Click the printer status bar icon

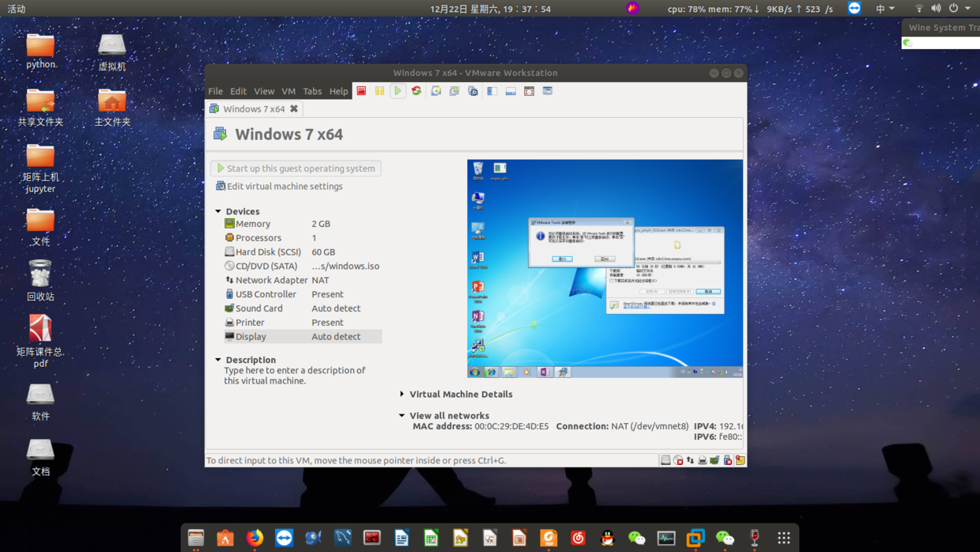click(703, 460)
